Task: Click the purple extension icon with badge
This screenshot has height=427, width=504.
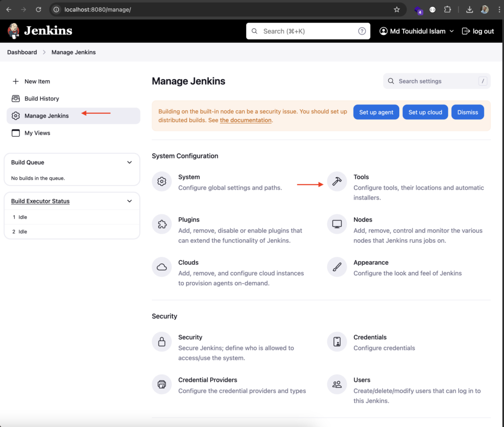Action: pos(418,10)
